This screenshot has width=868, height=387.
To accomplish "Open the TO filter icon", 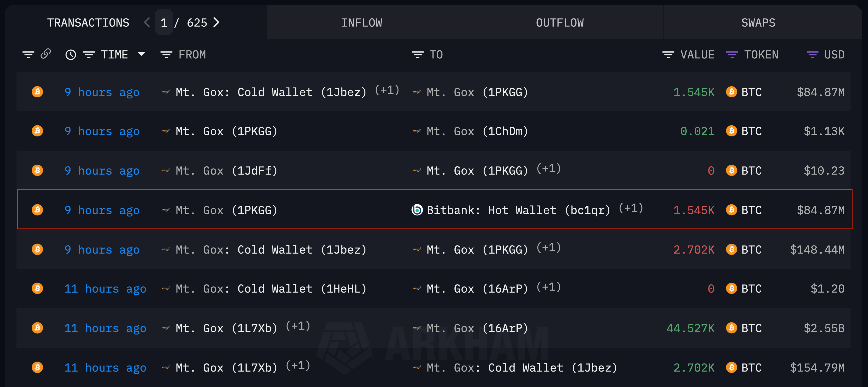I will [418, 54].
